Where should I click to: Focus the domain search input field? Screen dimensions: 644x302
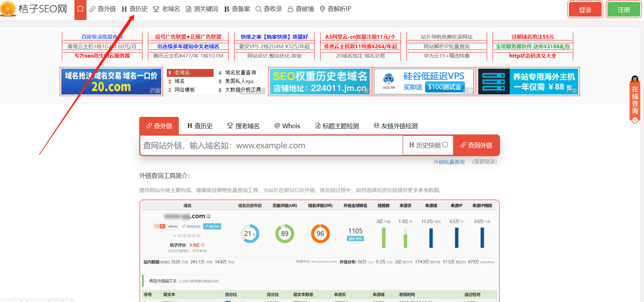272,145
